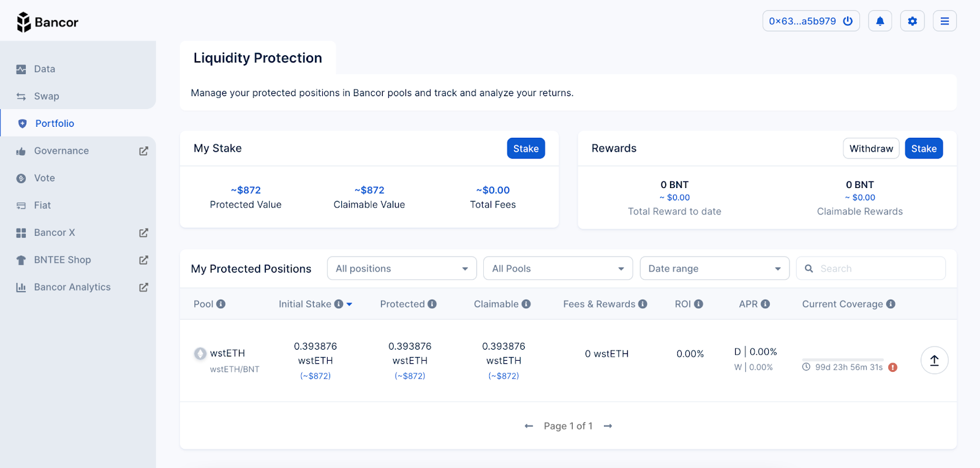Go to previous page arrow

pyautogui.click(x=529, y=426)
